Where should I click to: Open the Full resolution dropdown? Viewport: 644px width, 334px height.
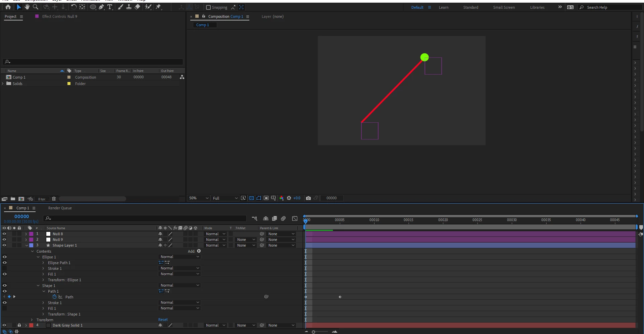225,198
